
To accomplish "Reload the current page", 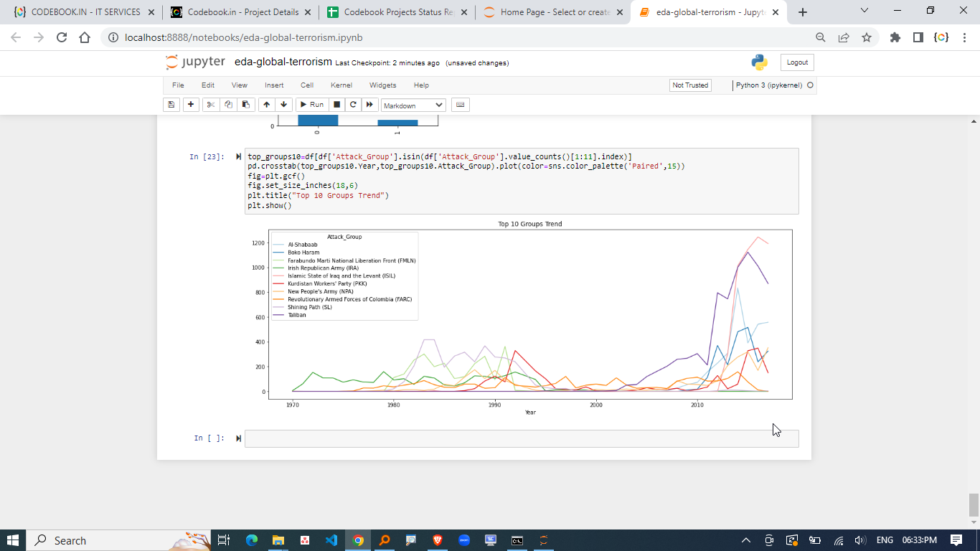I will point(62,37).
